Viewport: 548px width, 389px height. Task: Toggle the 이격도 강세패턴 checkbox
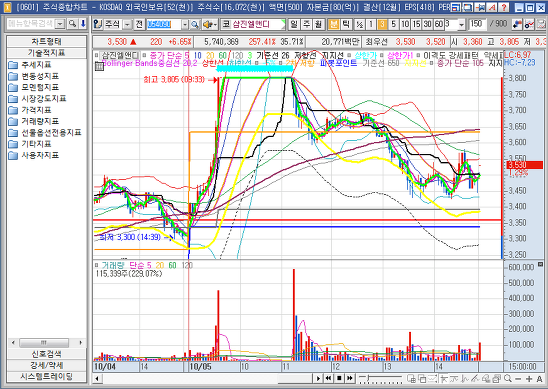[418, 55]
